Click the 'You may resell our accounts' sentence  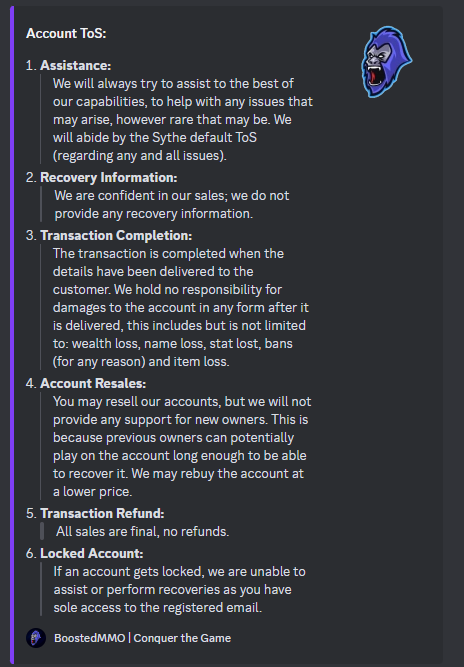pos(182,410)
